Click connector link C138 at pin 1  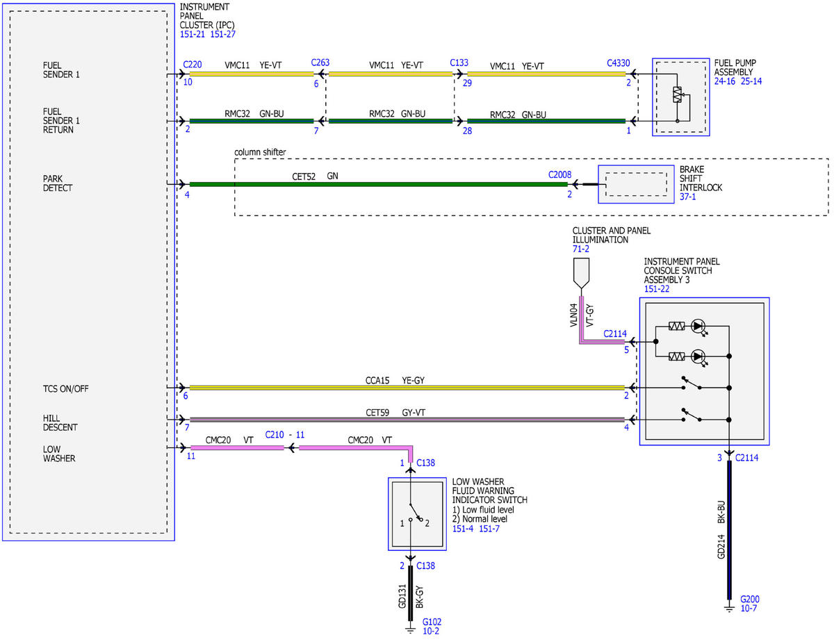pyautogui.click(x=425, y=462)
